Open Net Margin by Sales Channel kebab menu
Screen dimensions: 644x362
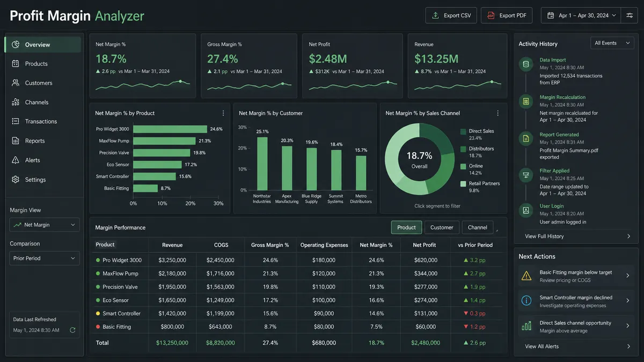click(497, 113)
